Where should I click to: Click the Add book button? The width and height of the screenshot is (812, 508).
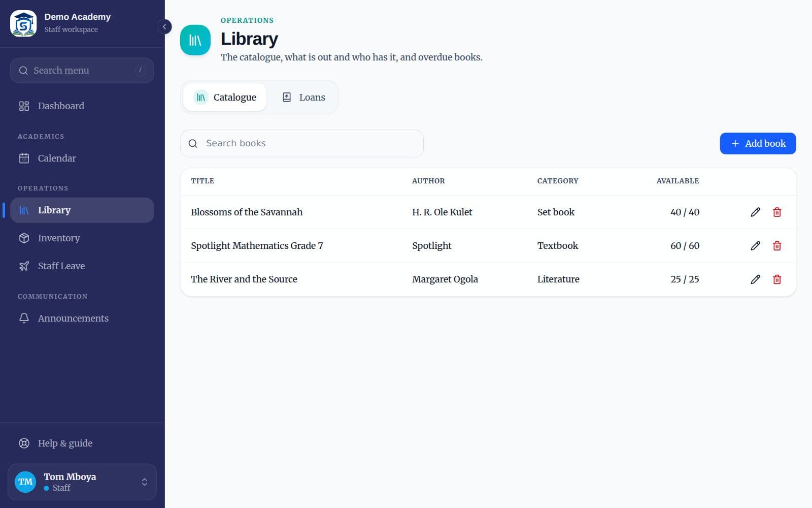758,144
